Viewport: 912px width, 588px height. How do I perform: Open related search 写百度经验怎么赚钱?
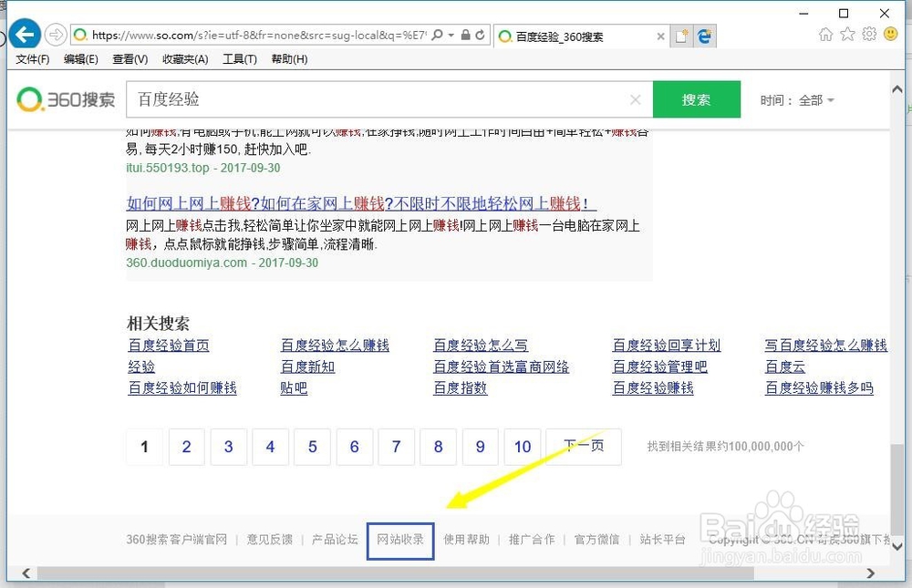click(x=826, y=346)
